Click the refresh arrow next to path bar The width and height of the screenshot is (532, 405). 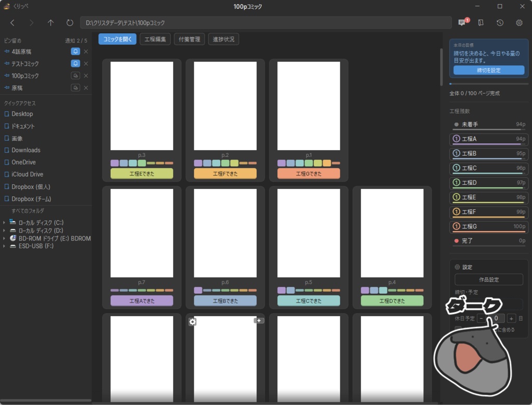pyautogui.click(x=70, y=23)
